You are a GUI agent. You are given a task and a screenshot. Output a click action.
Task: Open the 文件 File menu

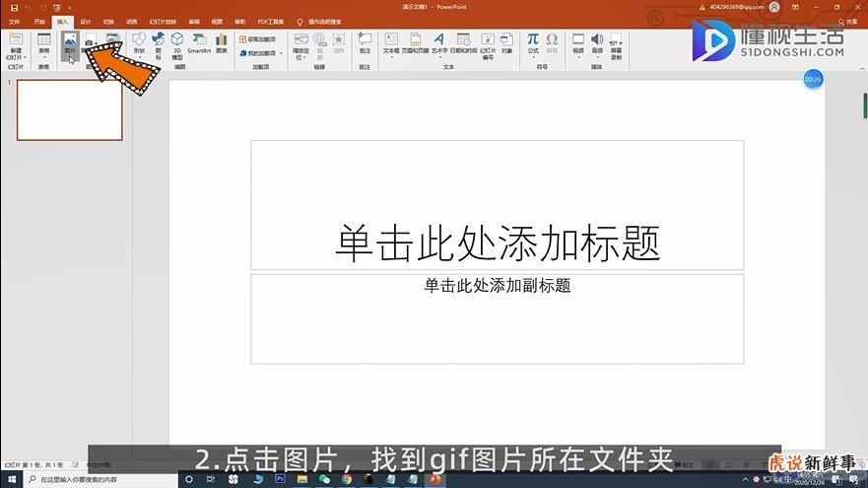(15, 22)
